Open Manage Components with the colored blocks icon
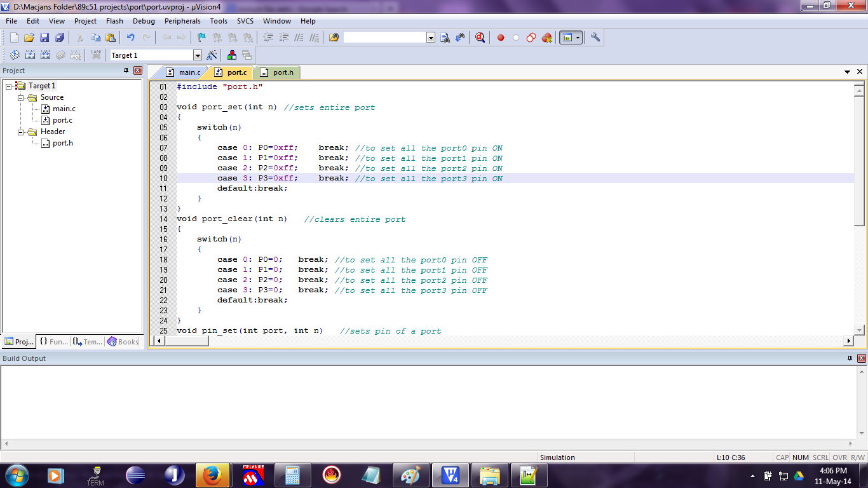The height and width of the screenshot is (488, 868). 232,55
